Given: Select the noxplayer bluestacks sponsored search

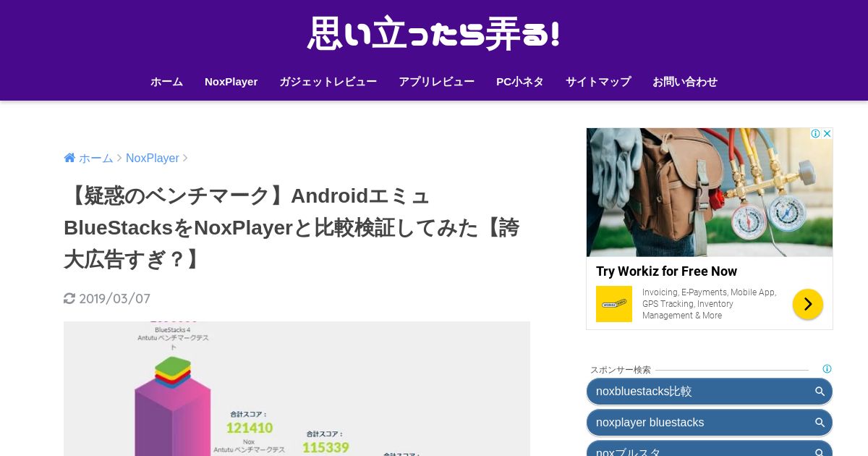Looking at the screenshot, I should [x=710, y=423].
